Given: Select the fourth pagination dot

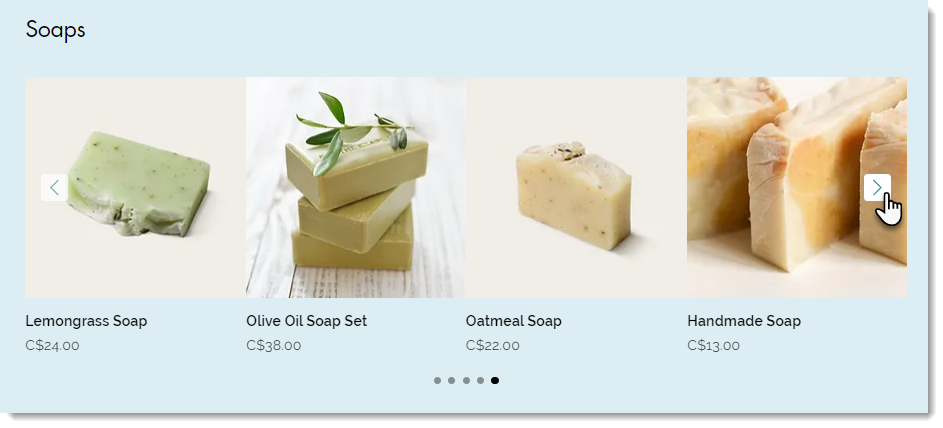Looking at the screenshot, I should 481,381.
